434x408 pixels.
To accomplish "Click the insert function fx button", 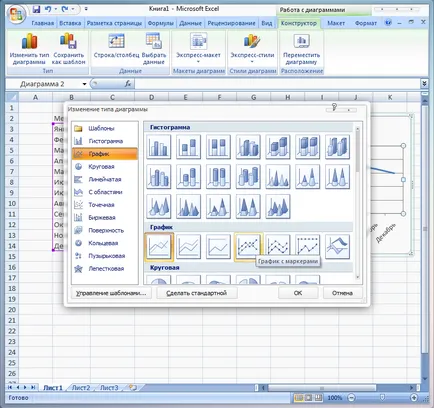I will click(128, 84).
